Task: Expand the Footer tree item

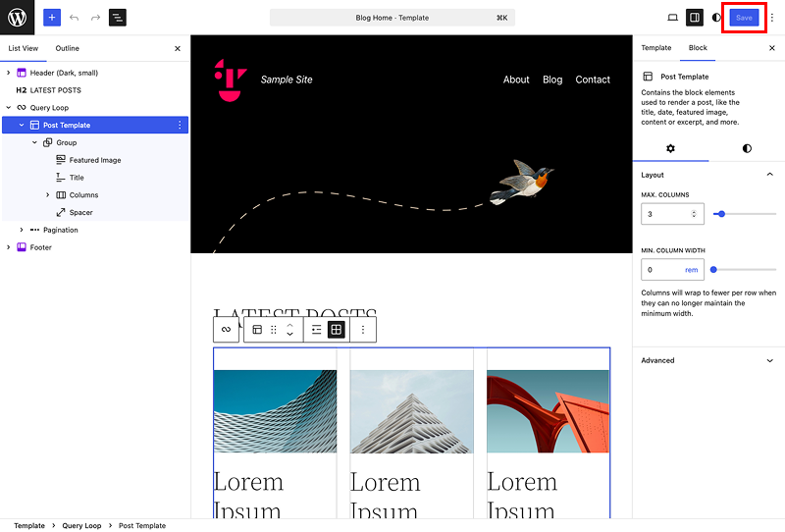Action: pos(8,247)
